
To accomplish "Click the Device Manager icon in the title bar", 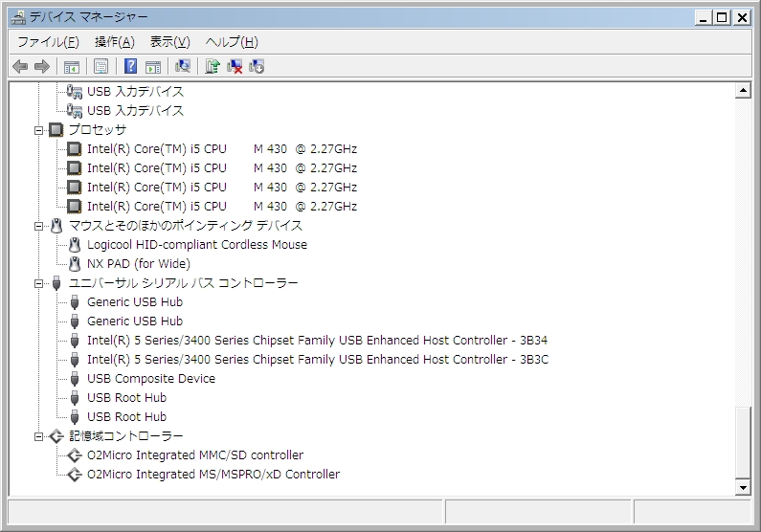I will click(x=18, y=17).
